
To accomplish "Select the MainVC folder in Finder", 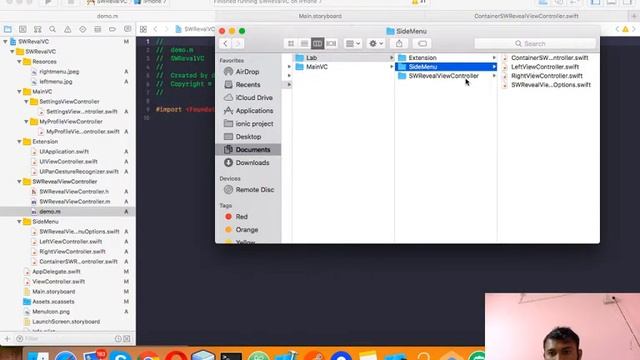I will [343, 67].
